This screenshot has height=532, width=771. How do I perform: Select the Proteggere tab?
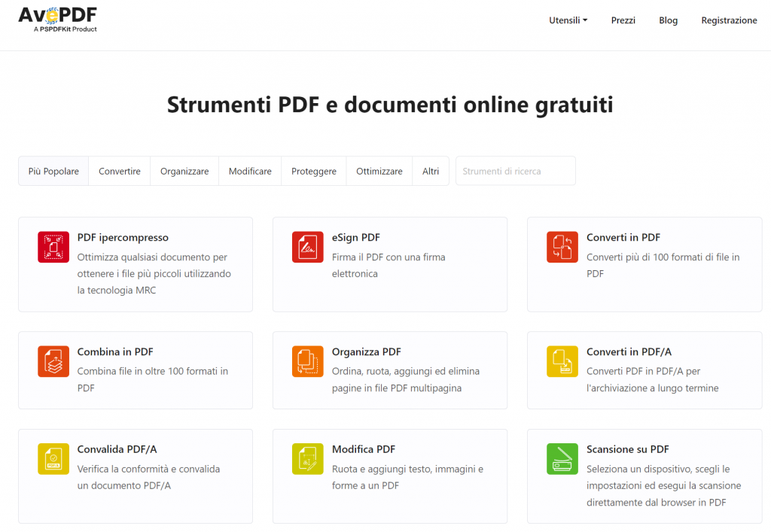(x=313, y=171)
